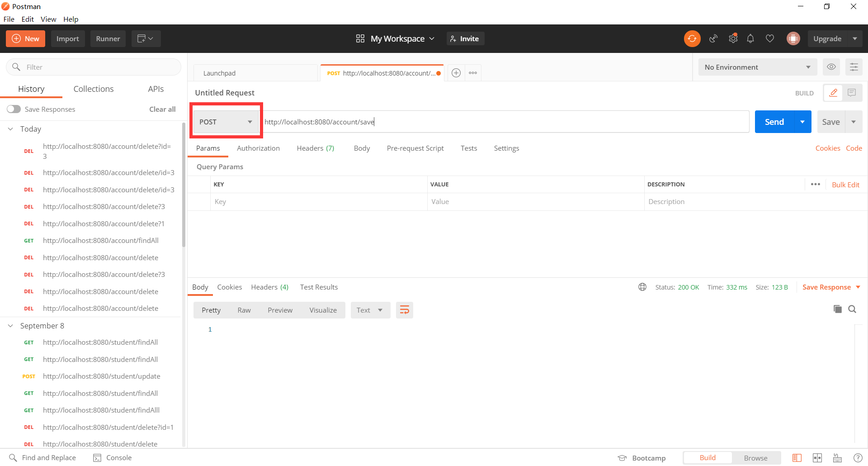The width and height of the screenshot is (868, 466).
Task: Open the Save button dropdown arrow
Action: tap(854, 122)
